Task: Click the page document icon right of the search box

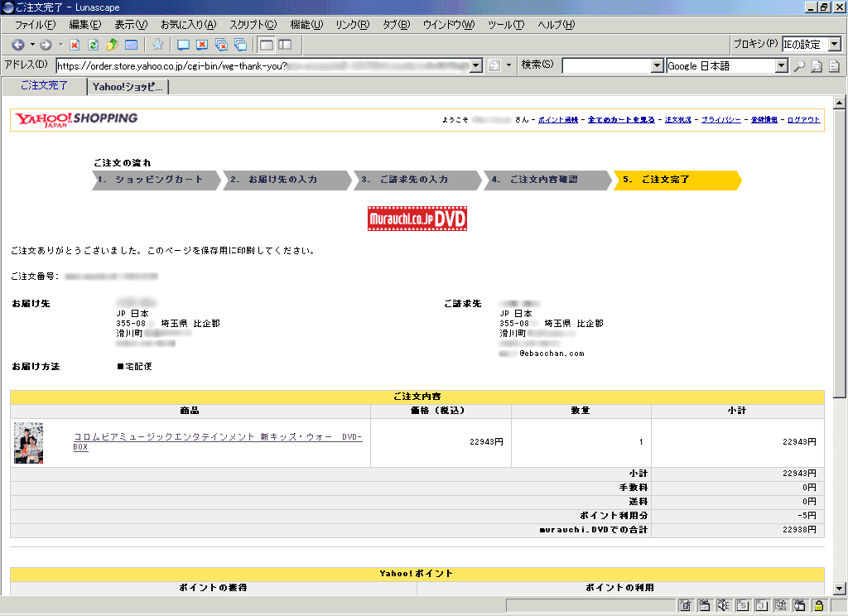Action: (835, 66)
